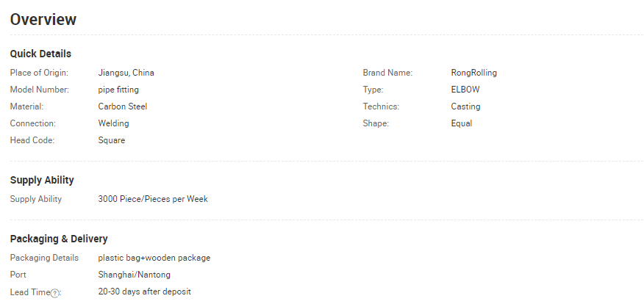Click the Quick Details section title
The height and width of the screenshot is (304, 644).
click(40, 54)
